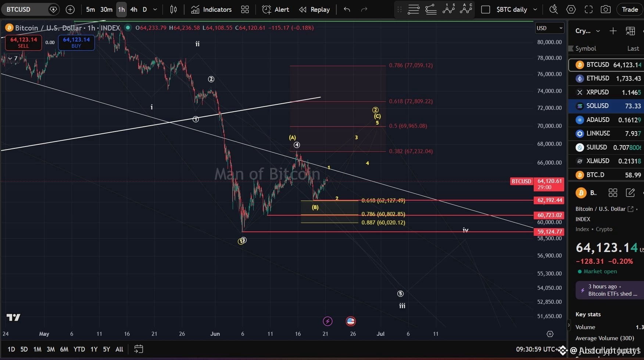Open chart settings hexagon icon
644x360 pixels.
571,10
